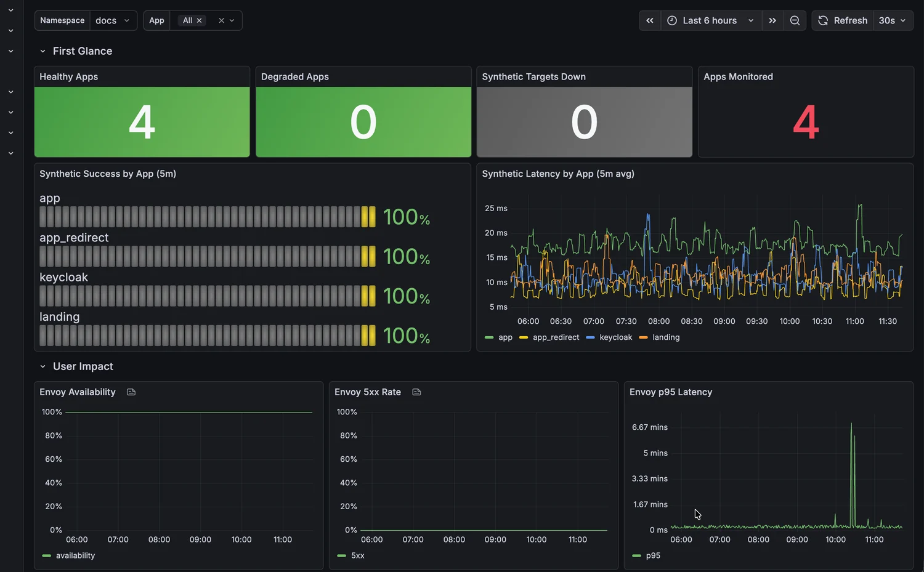Remove the All chip from App filter
Screen dimensions: 924x572
tap(199, 20)
